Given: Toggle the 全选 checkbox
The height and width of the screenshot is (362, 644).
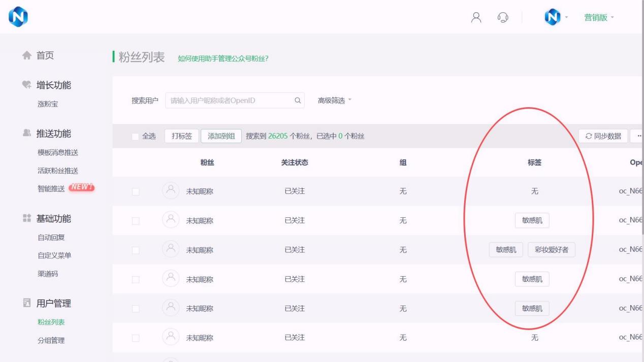Looking at the screenshot, I should (135, 136).
